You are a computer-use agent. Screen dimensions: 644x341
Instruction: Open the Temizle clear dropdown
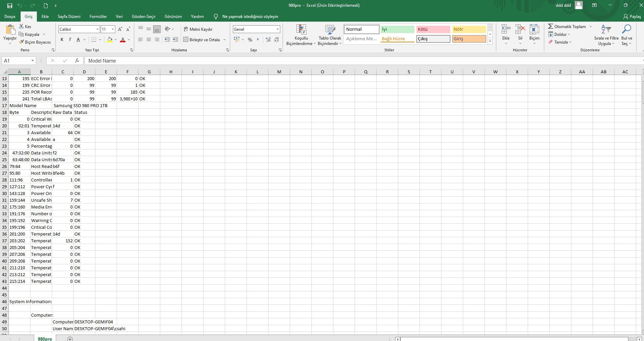[x=560, y=42]
